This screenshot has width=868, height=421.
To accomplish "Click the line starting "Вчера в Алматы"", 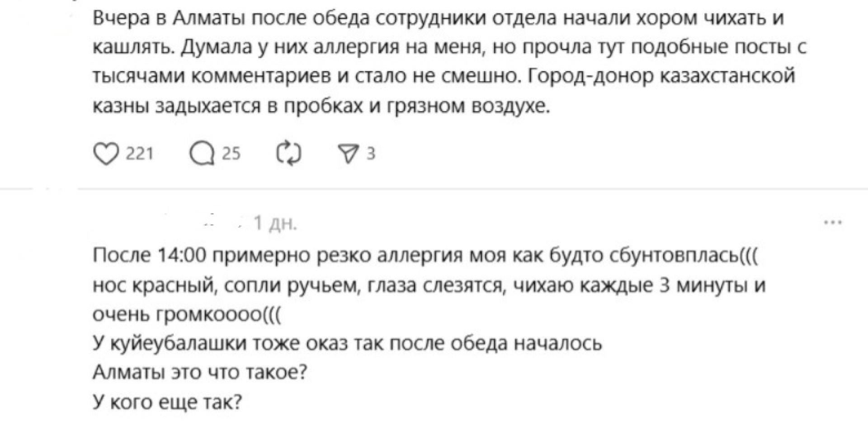I will pos(438,18).
